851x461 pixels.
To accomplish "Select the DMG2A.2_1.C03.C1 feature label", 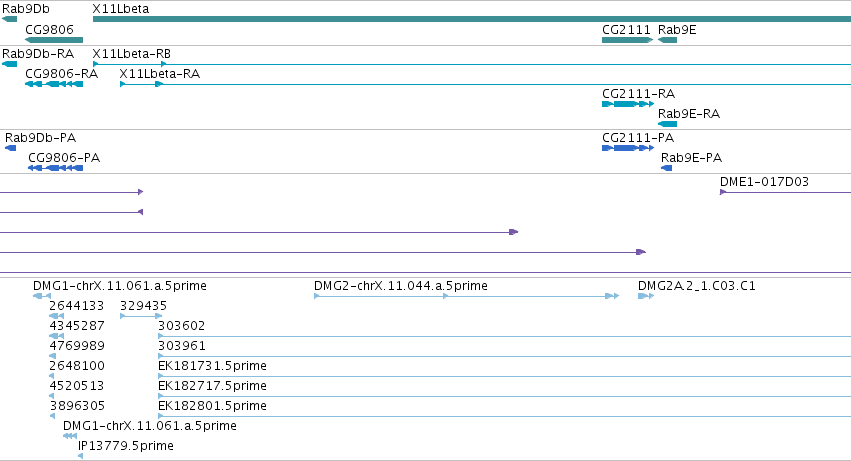I will [x=696, y=286].
